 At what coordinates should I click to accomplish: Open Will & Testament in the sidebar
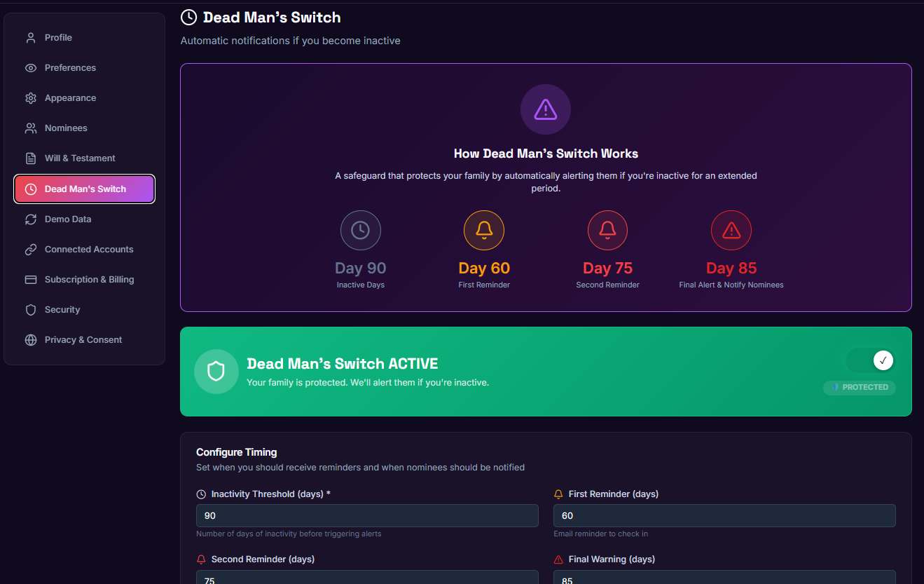[x=80, y=158]
